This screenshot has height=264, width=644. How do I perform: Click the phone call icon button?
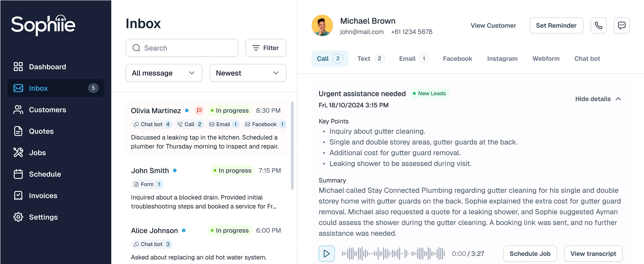tap(598, 25)
